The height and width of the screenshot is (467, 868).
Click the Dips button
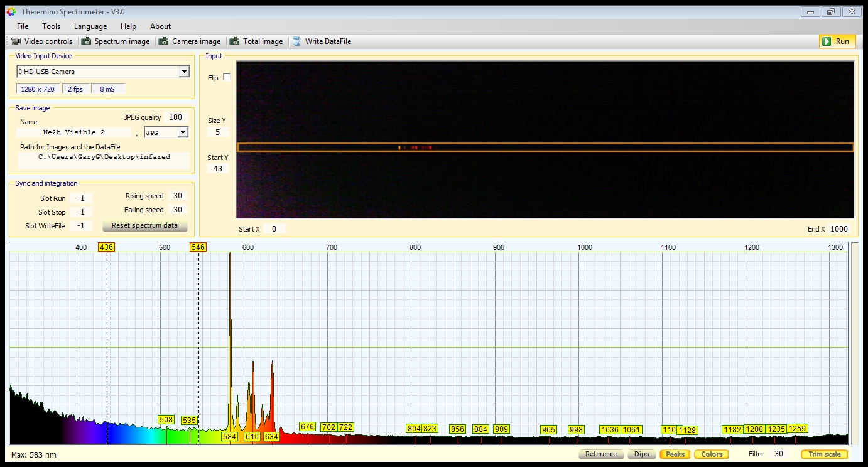click(641, 454)
